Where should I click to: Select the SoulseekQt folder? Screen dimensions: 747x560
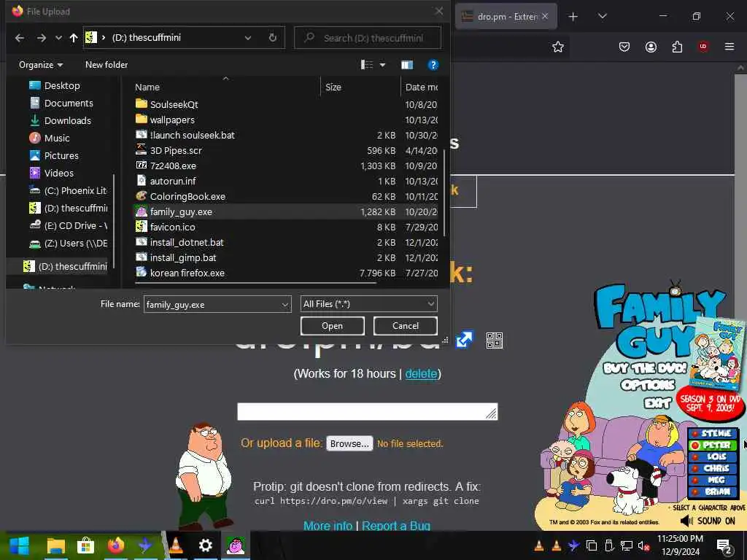[174, 104]
